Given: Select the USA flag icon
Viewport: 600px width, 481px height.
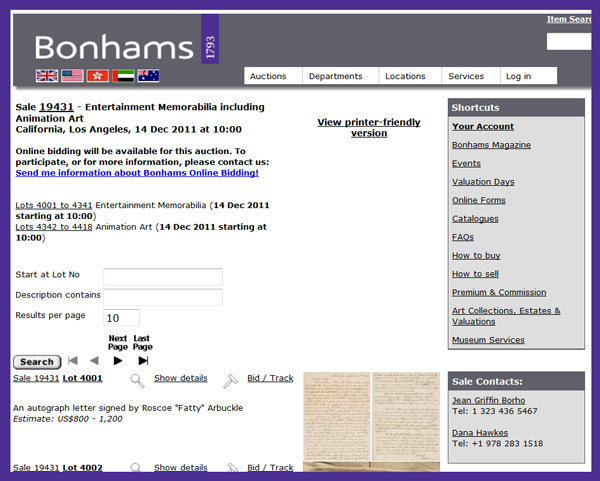Looking at the screenshot, I should point(72,76).
